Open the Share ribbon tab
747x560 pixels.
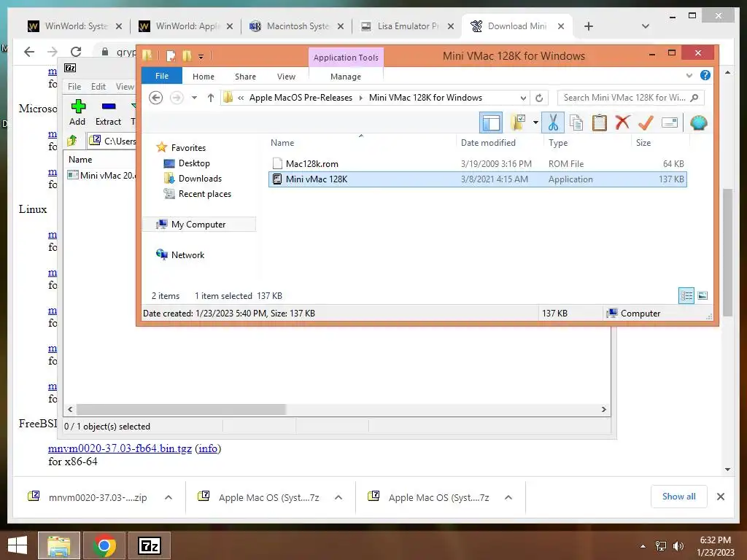coord(245,76)
